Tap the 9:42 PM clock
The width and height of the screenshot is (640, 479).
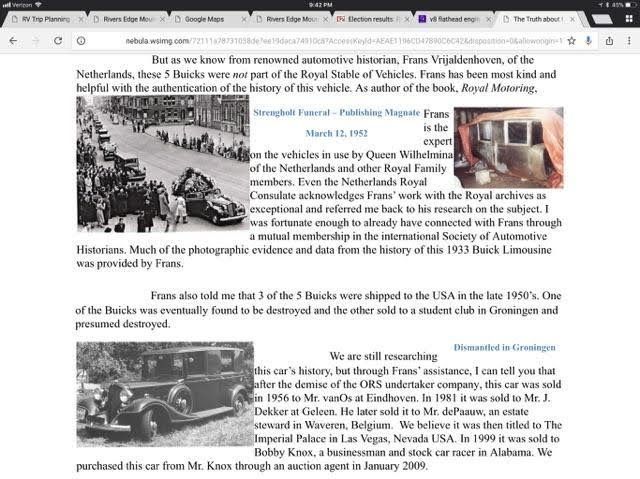[320, 5]
